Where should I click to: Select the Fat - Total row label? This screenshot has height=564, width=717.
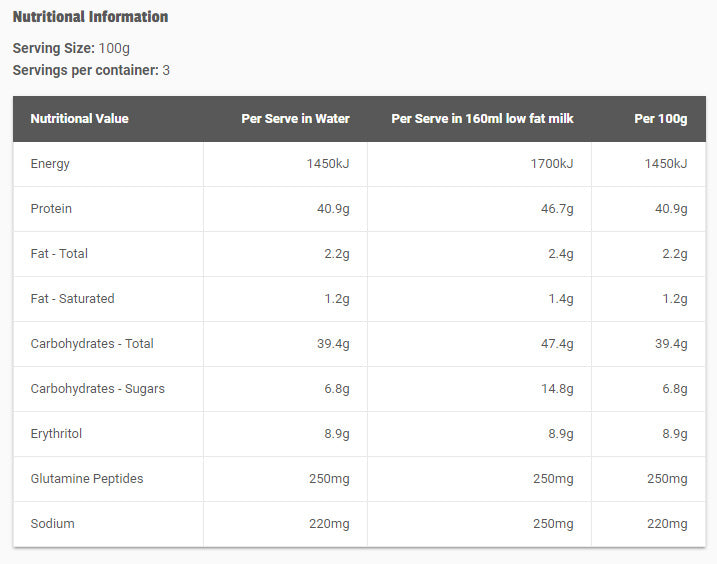59,254
